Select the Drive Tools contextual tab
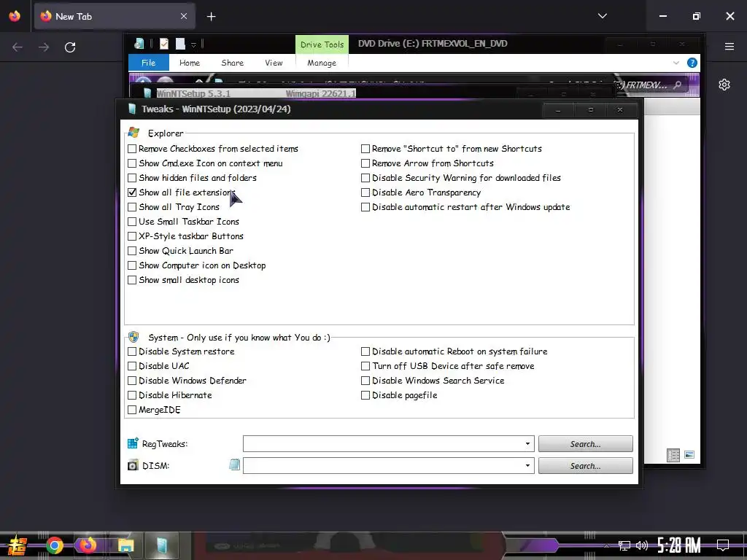Image resolution: width=747 pixels, height=560 pixels. (322, 44)
